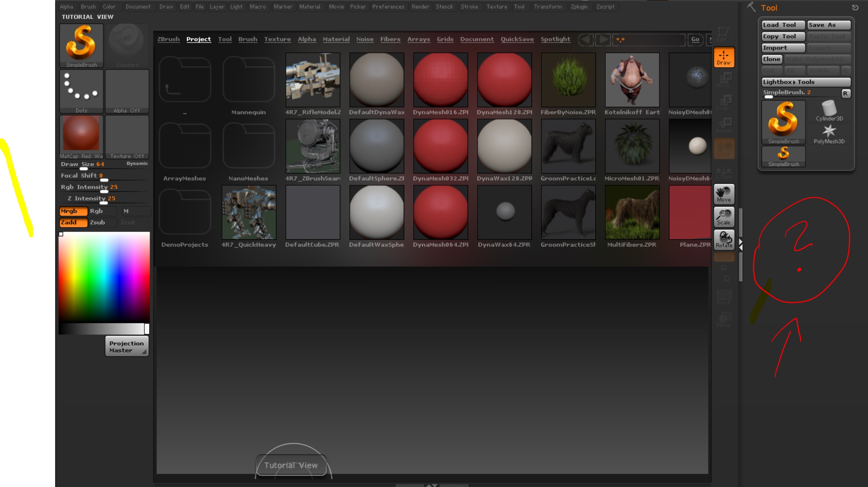Adjust the Z Intensity slider
Screen dimensions: 868x487
click(104, 199)
